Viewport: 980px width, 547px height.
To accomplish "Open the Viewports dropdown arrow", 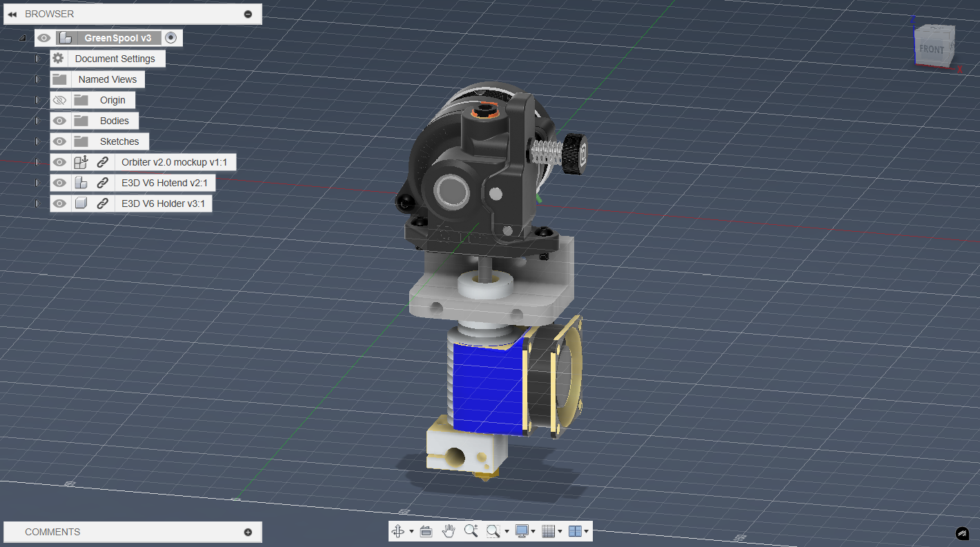I will 587,532.
